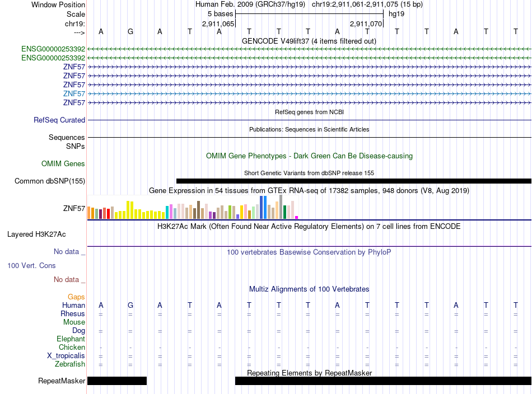The height and width of the screenshot is (394, 532).
Task: Click the topmost ENSG00000253392 gene label
Action: 53,49
